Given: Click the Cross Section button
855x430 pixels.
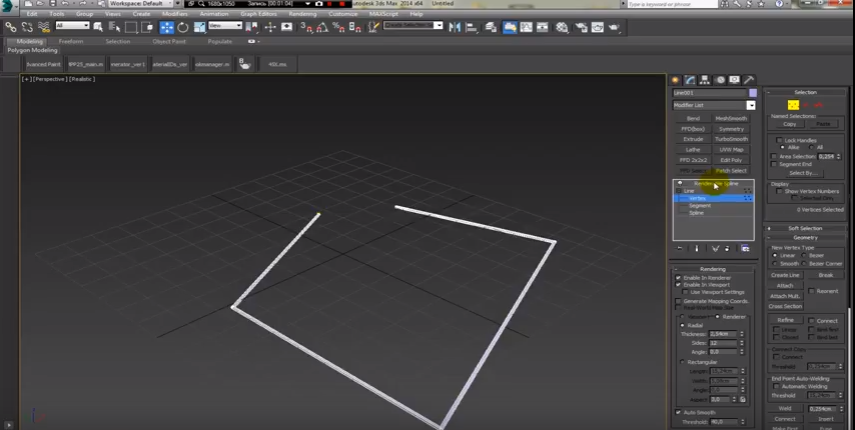Looking at the screenshot, I should tap(785, 306).
